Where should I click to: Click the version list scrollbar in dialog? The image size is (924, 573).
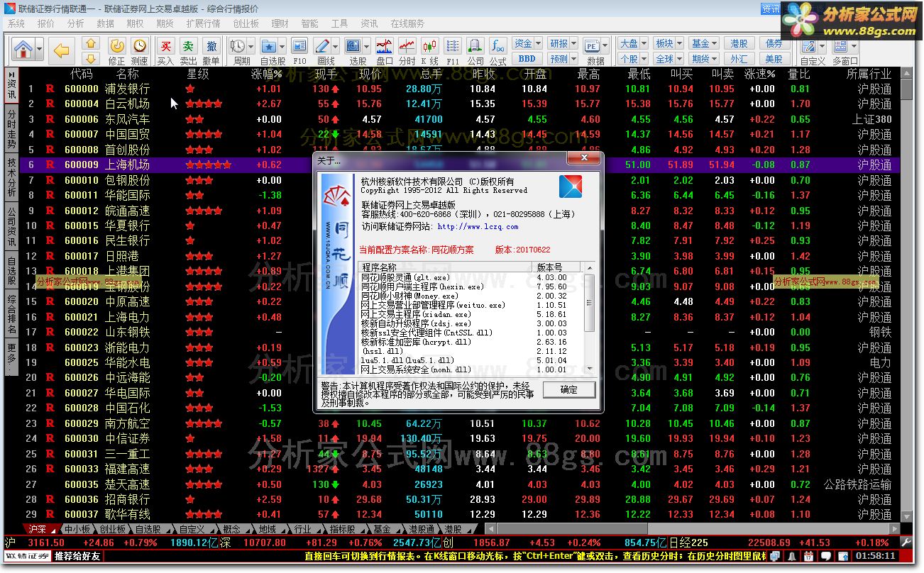point(589,318)
